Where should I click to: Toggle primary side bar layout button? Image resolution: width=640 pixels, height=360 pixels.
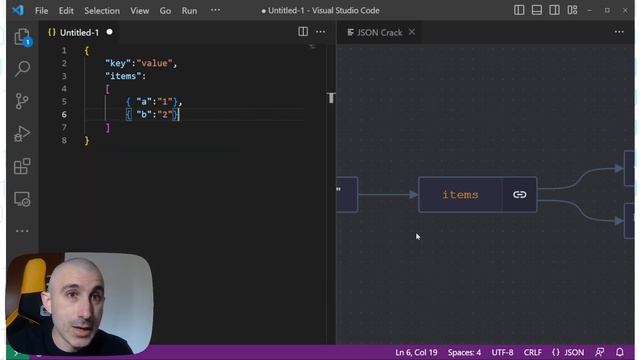coord(519,10)
